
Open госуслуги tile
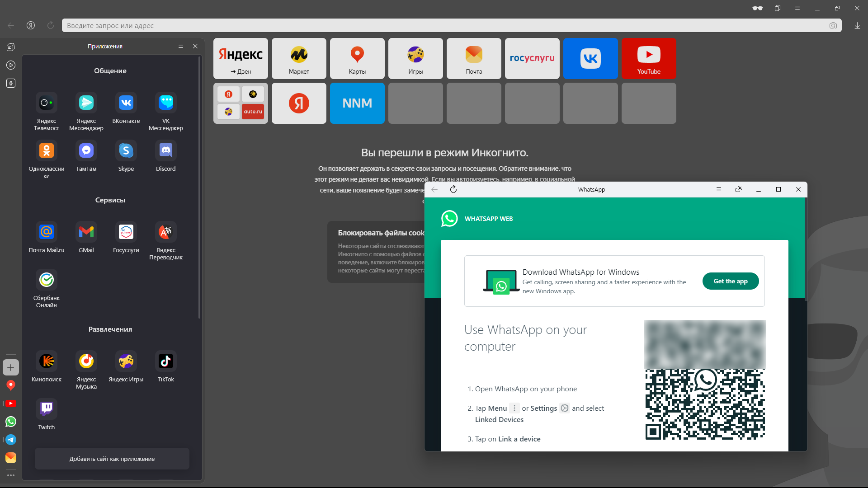coord(532,58)
